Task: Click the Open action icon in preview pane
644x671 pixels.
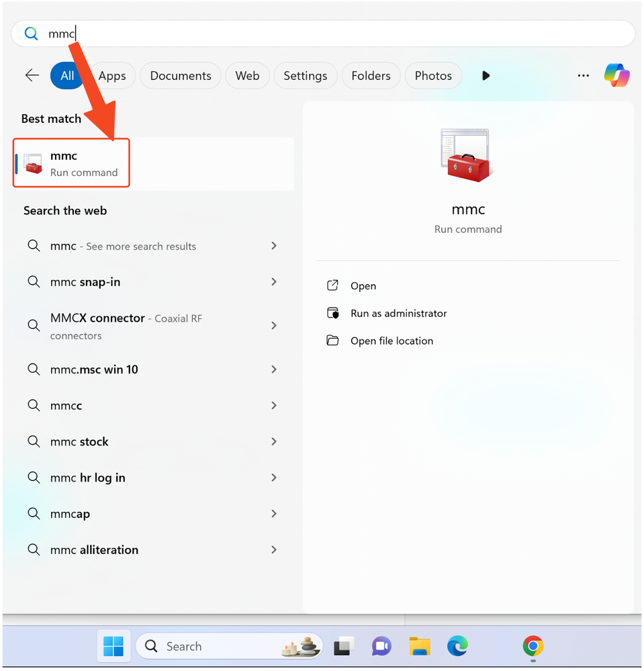Action: (x=332, y=285)
